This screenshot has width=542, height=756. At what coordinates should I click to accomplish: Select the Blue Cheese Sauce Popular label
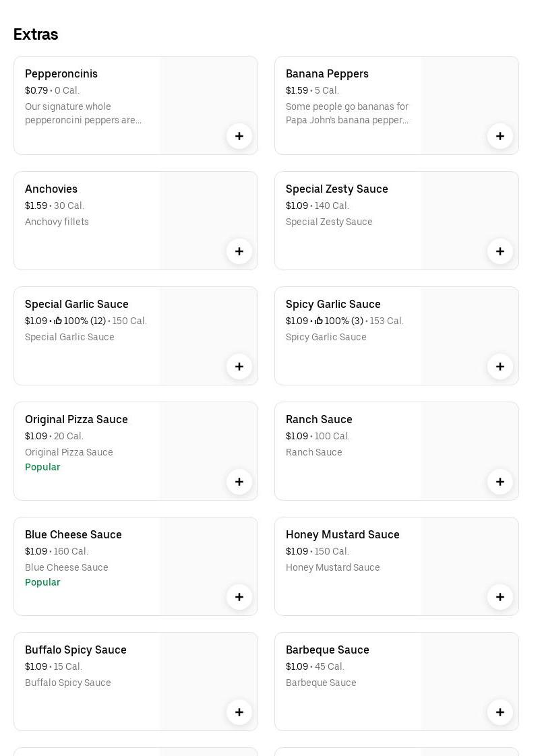42,582
